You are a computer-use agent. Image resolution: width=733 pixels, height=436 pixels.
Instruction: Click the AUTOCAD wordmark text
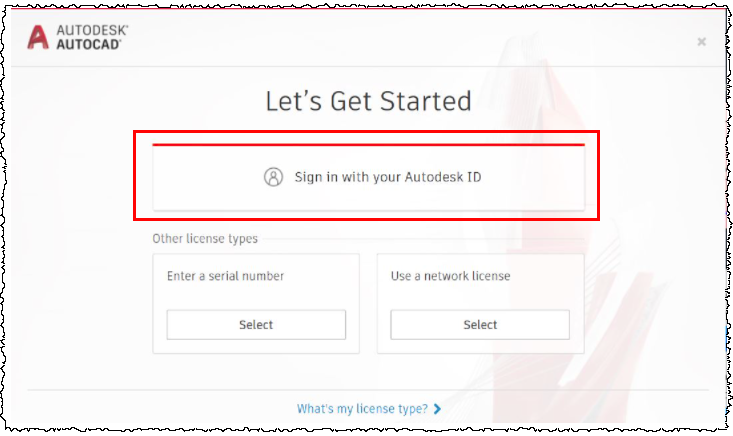tap(88, 44)
